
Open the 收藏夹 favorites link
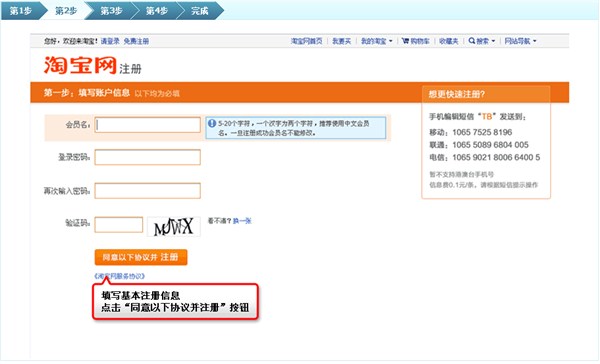448,41
